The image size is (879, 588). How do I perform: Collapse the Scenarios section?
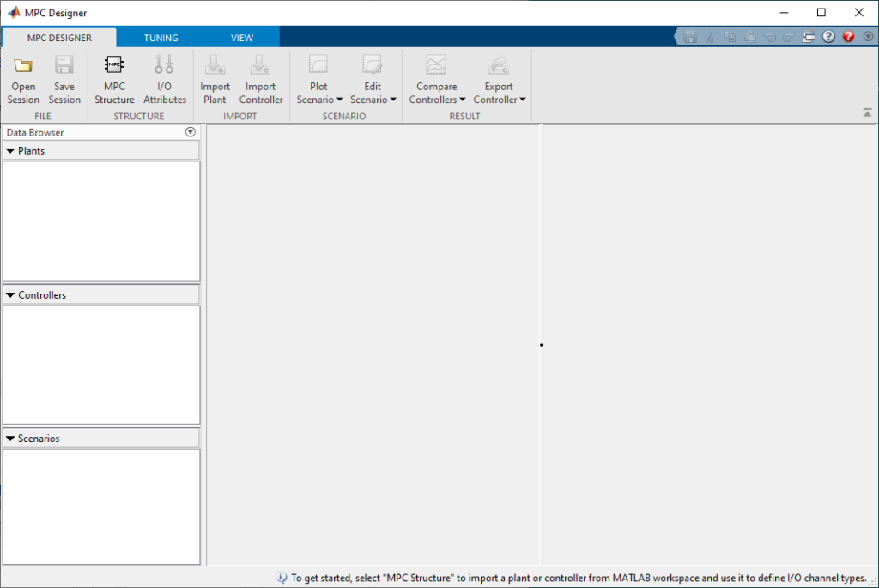pyautogui.click(x=10, y=439)
